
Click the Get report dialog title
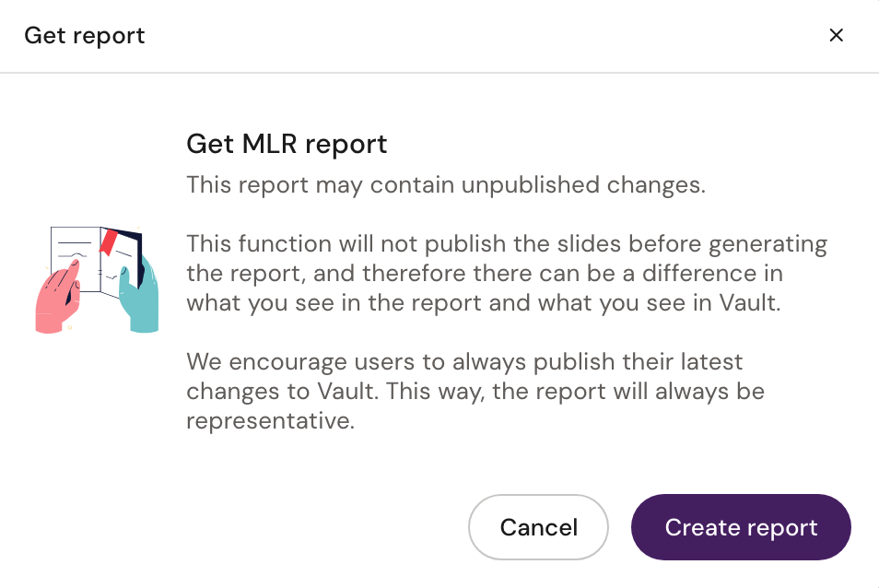[x=84, y=35]
